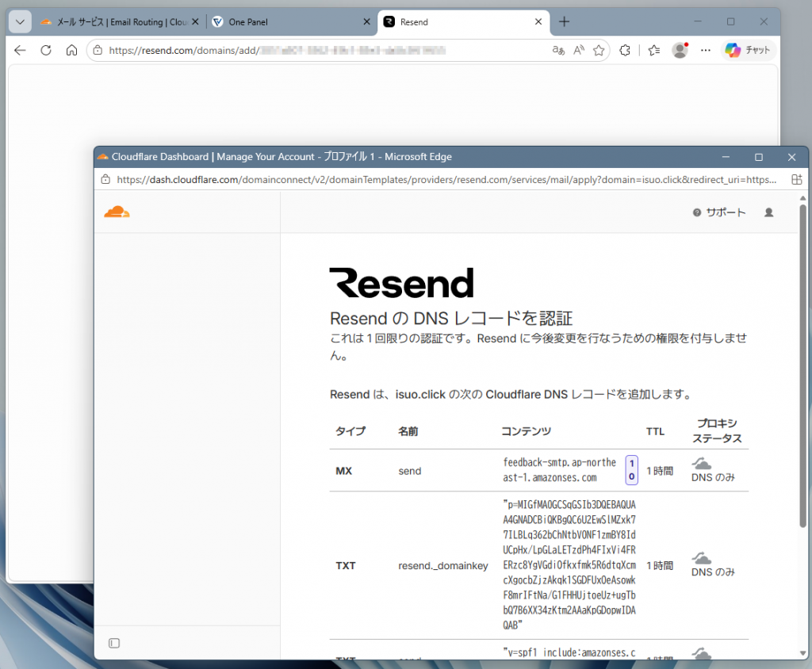The image size is (812, 669).
Task: Select the TXT type of resend._domainkey
Action: tap(346, 565)
